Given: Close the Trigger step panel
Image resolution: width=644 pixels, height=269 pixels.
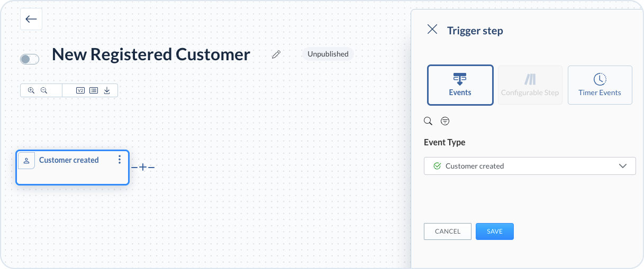Looking at the screenshot, I should pos(432,30).
